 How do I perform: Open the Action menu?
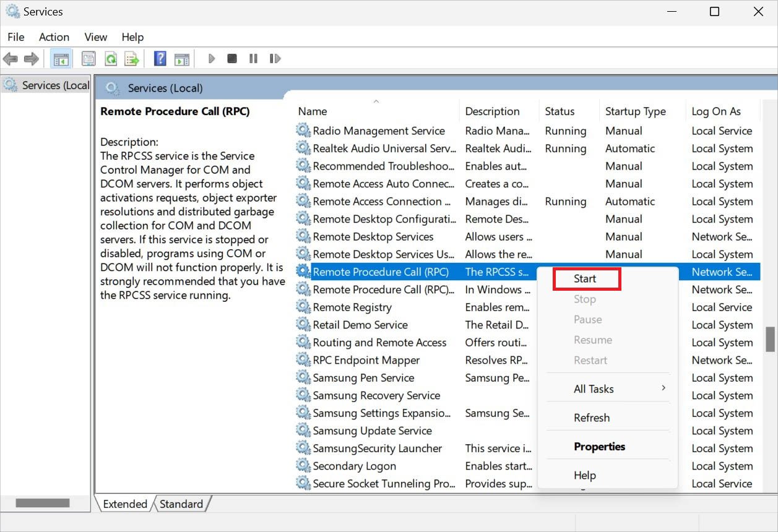point(54,36)
